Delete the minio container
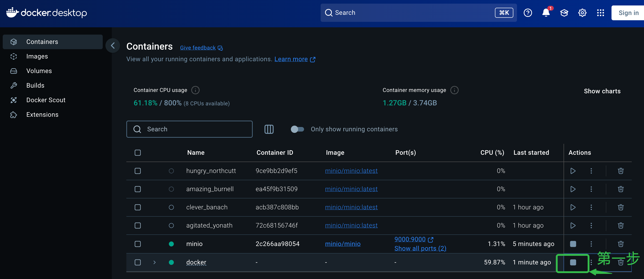 click(621, 244)
